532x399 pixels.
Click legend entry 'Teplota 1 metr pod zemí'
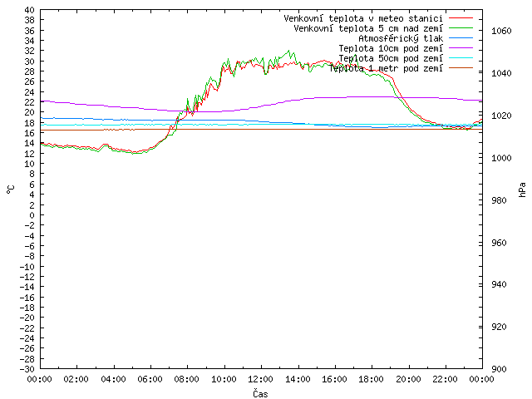tap(386, 68)
